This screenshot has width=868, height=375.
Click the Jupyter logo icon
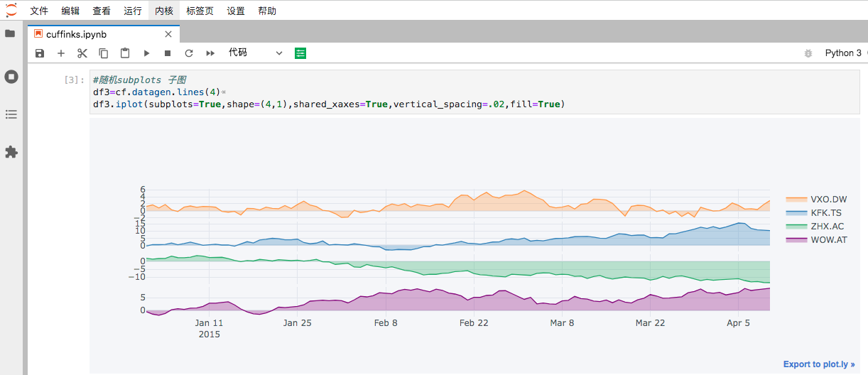[11, 10]
